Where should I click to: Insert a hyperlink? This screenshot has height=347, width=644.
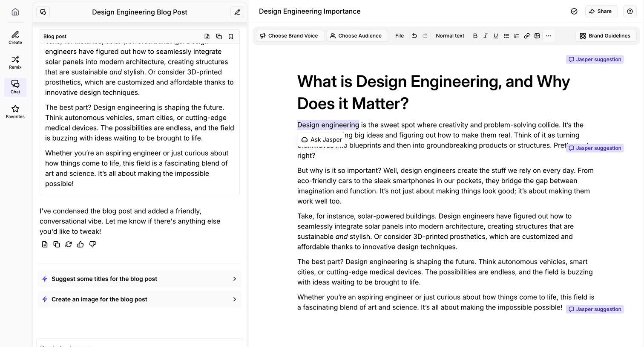pos(527,36)
